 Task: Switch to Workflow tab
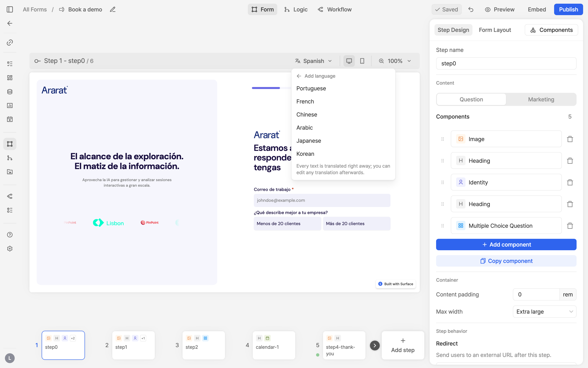point(335,9)
